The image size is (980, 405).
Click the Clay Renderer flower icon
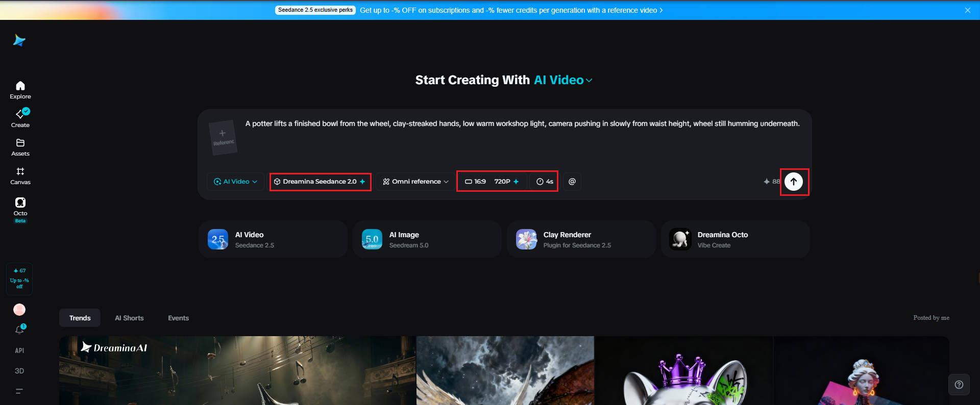(x=526, y=239)
